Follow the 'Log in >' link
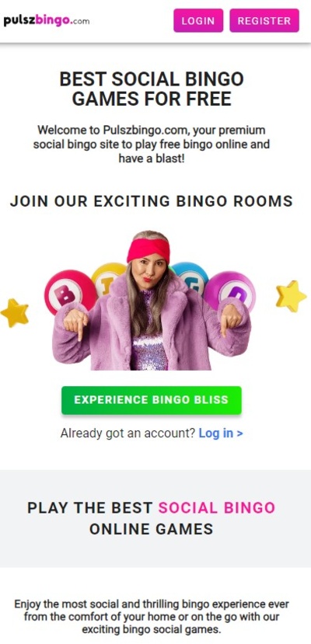 tap(221, 433)
